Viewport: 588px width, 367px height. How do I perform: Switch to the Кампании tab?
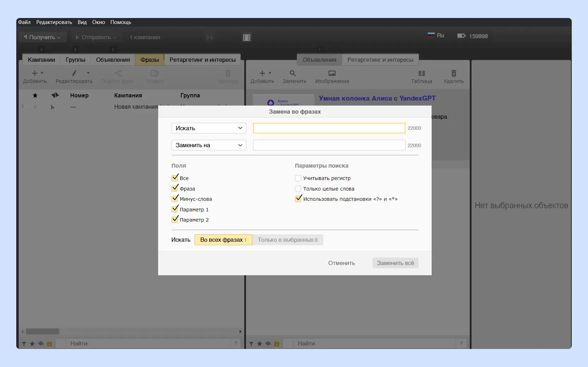tap(41, 60)
